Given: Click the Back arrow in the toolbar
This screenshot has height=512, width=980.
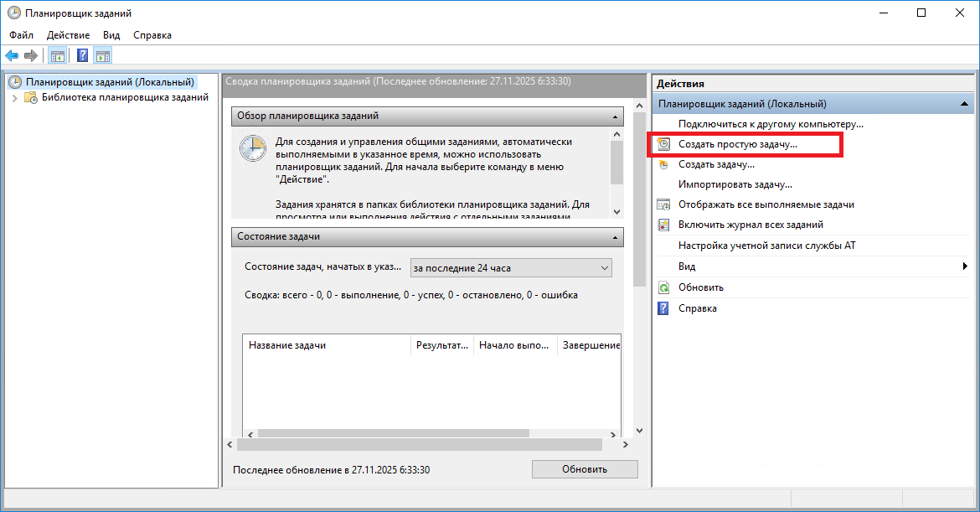Looking at the screenshot, I should click(12, 56).
